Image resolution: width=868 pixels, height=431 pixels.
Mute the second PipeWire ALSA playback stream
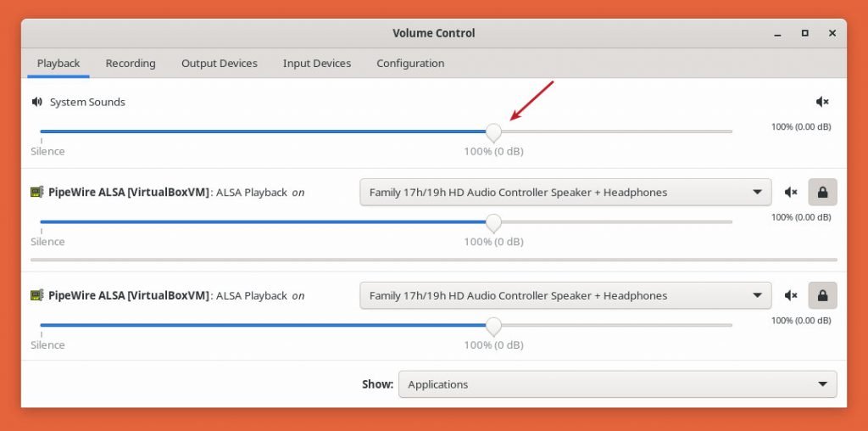point(791,296)
